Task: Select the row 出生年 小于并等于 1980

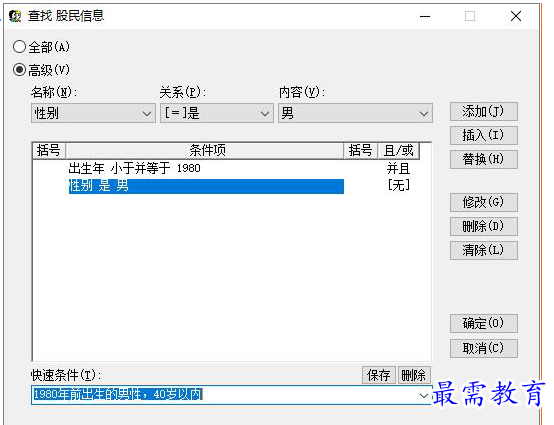Action: tap(206, 168)
